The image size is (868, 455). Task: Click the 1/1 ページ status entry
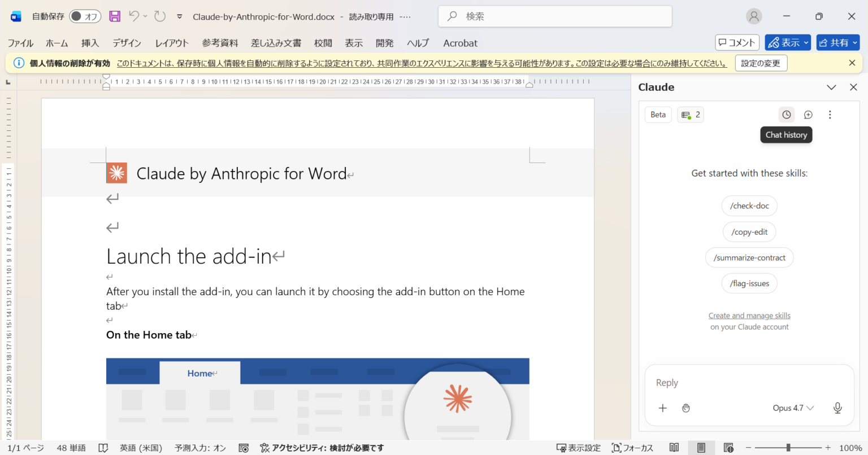[x=26, y=448]
